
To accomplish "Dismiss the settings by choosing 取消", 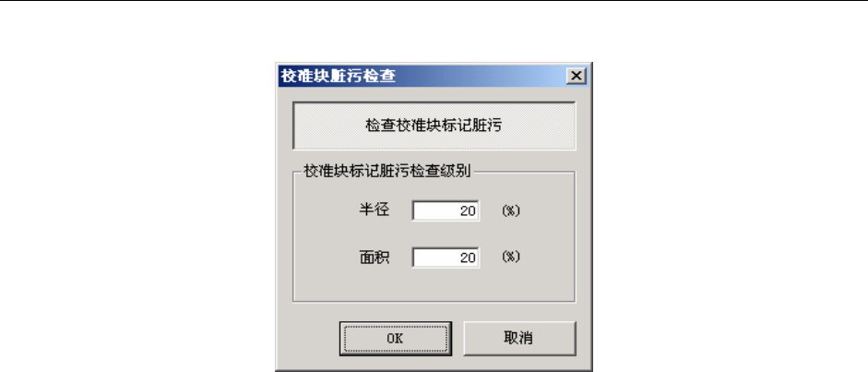I will coord(519,339).
